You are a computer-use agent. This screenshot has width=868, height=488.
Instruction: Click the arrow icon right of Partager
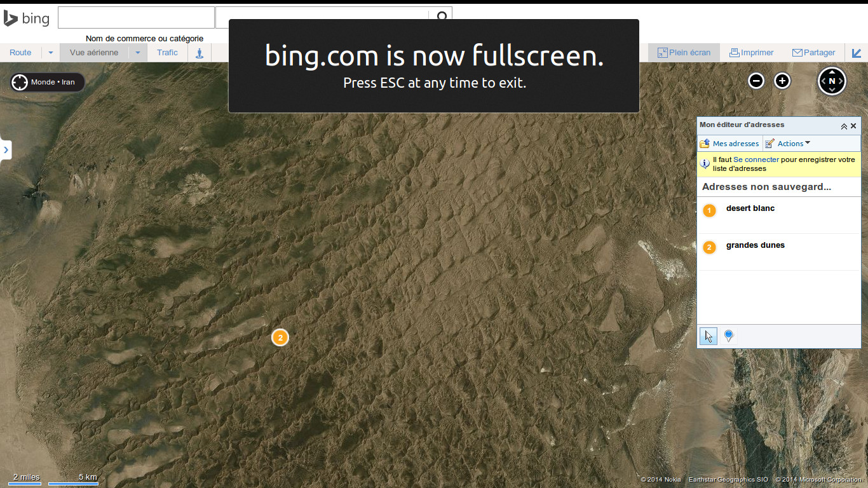857,53
